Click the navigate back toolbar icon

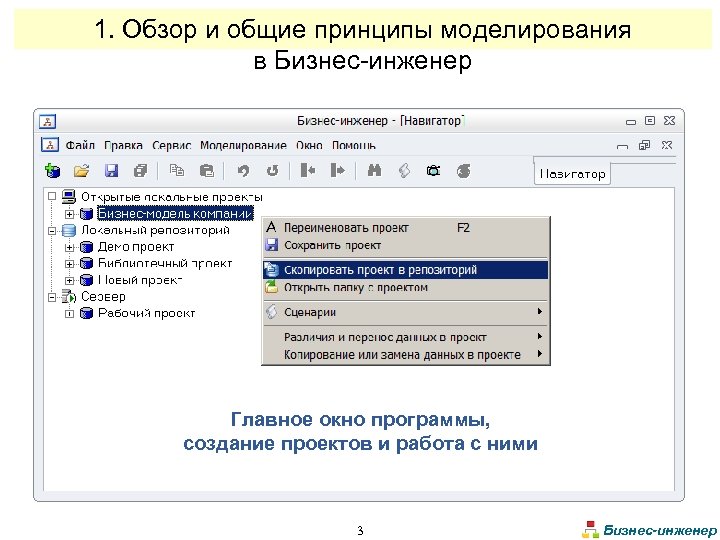[x=308, y=170]
